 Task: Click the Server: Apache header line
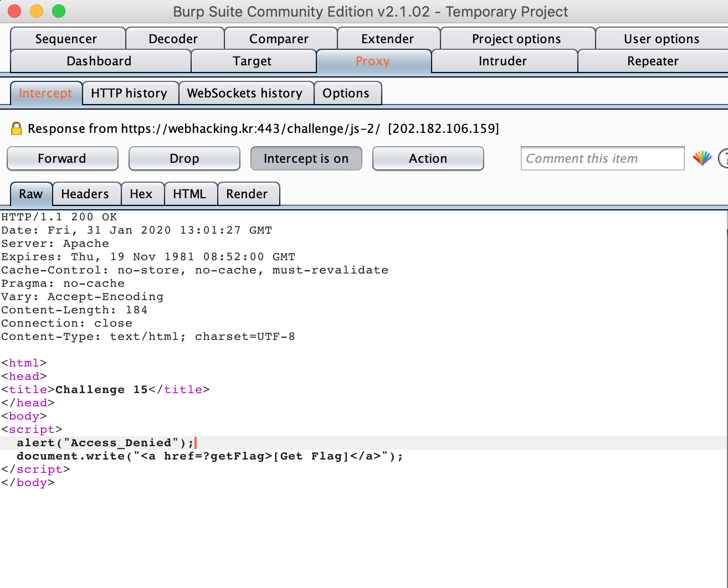pyautogui.click(x=55, y=244)
